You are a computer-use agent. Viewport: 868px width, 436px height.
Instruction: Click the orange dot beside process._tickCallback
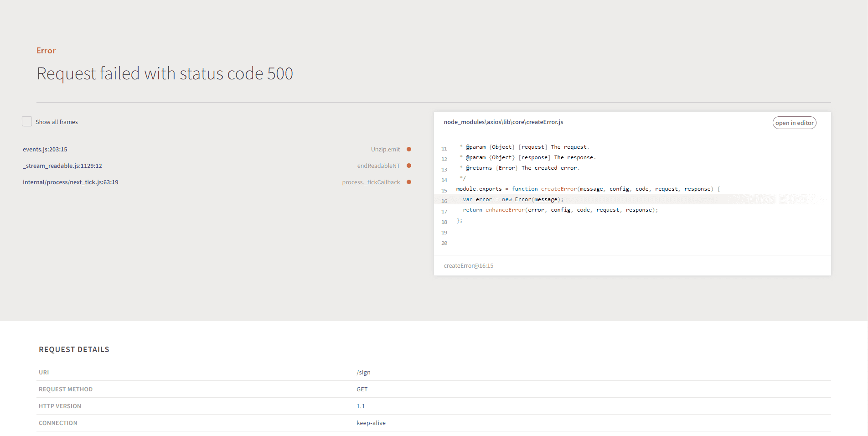tap(409, 182)
